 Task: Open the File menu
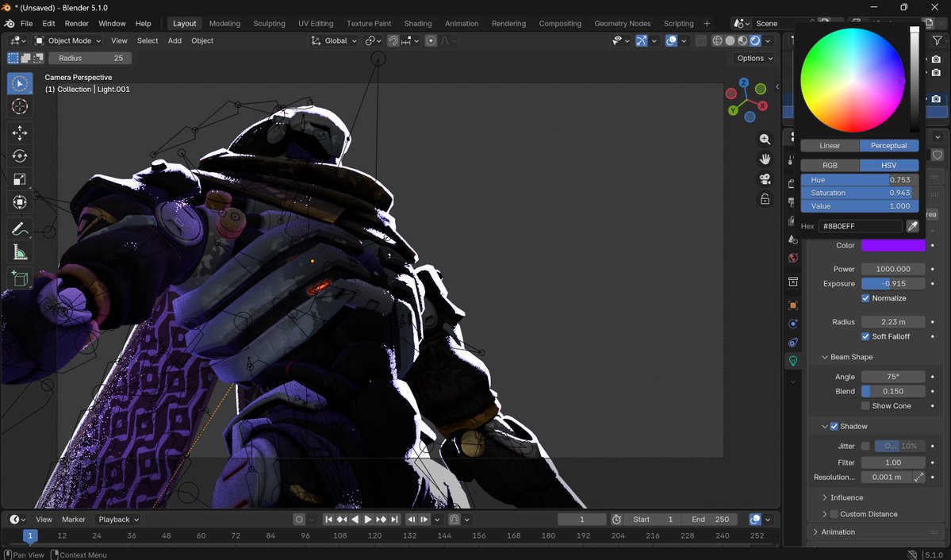[27, 24]
